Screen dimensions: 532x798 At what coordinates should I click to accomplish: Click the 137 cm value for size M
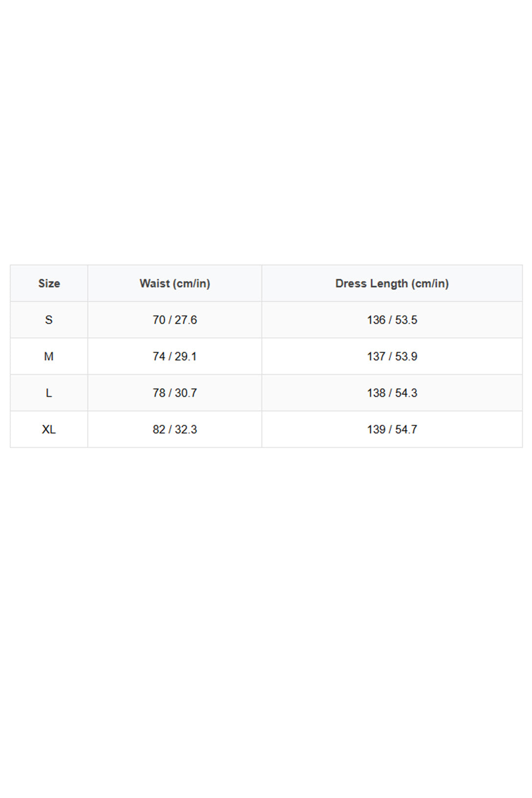(x=376, y=356)
